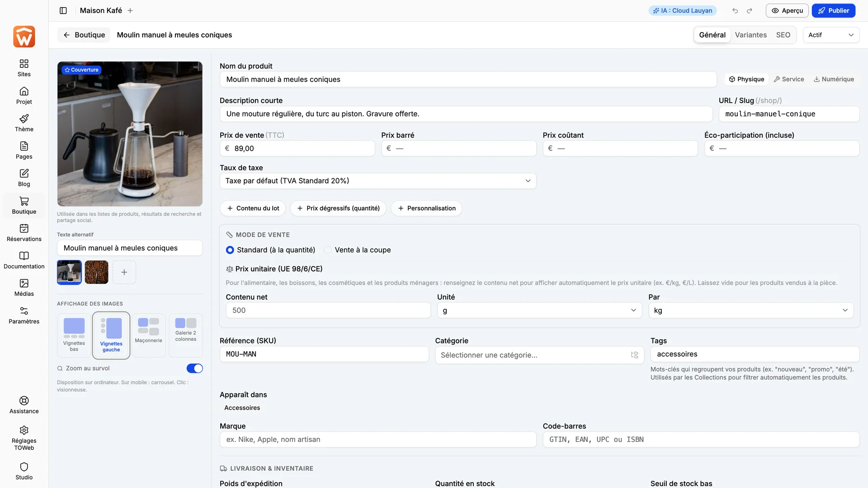Add Contenu du lot
Image resolution: width=868 pixels, height=488 pixels.
click(253, 208)
